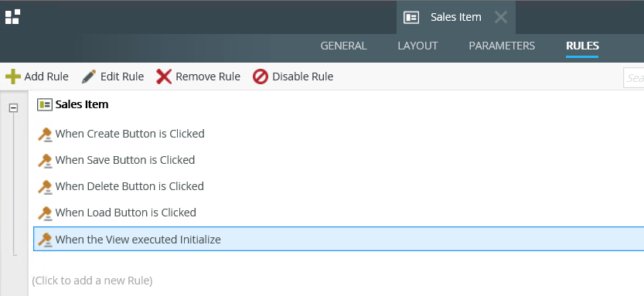644x296 pixels.
Task: Click the (Click to add a new Rule) link
Action: tap(93, 281)
